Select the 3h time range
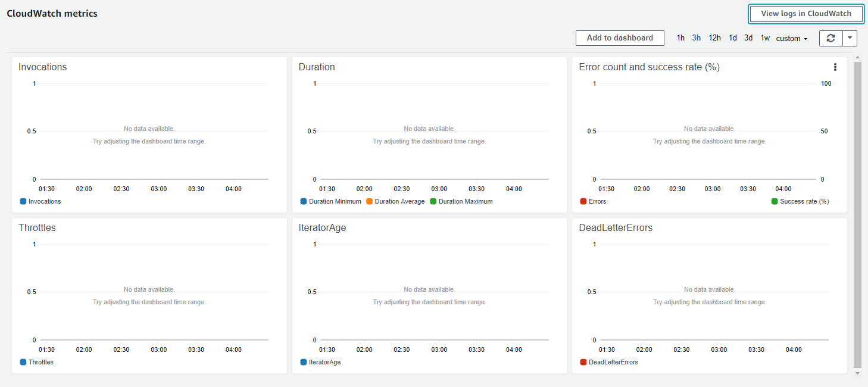Screen dimensions: 868x387 coord(697,38)
